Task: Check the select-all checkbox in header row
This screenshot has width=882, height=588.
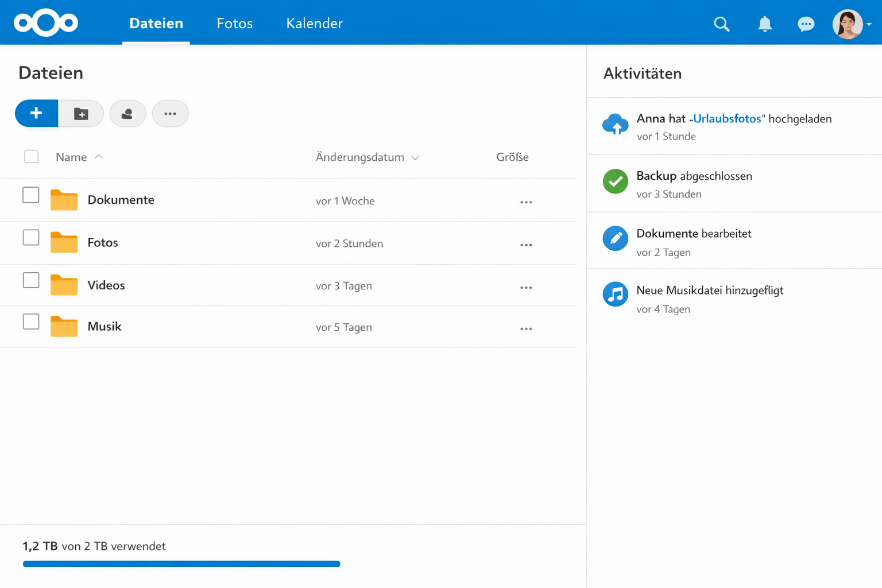Action: 31,156
